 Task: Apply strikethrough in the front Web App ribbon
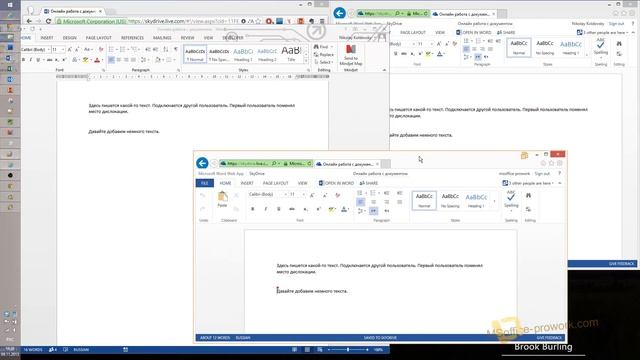292,209
